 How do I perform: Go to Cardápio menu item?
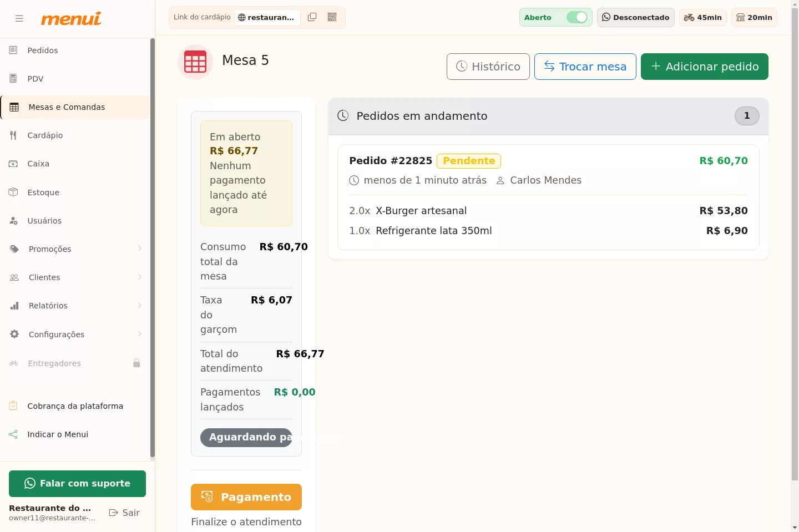coord(75,135)
